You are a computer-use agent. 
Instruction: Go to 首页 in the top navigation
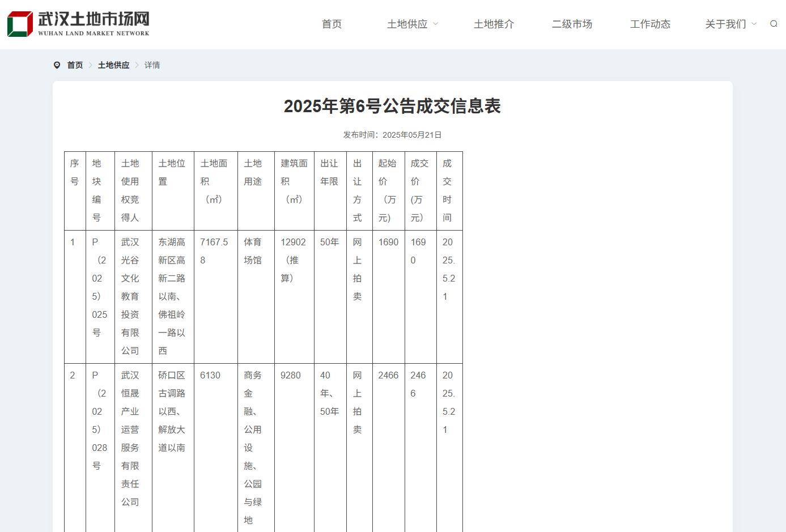[332, 24]
